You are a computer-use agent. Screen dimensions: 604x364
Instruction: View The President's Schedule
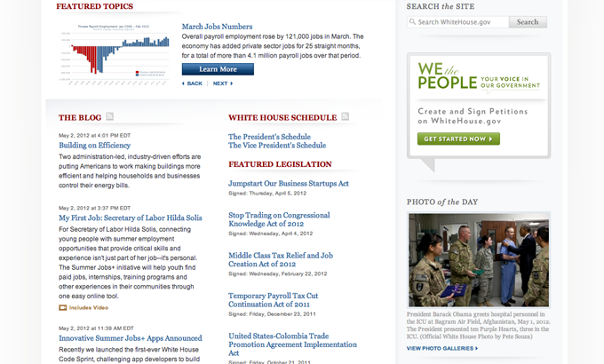pyautogui.click(x=269, y=137)
